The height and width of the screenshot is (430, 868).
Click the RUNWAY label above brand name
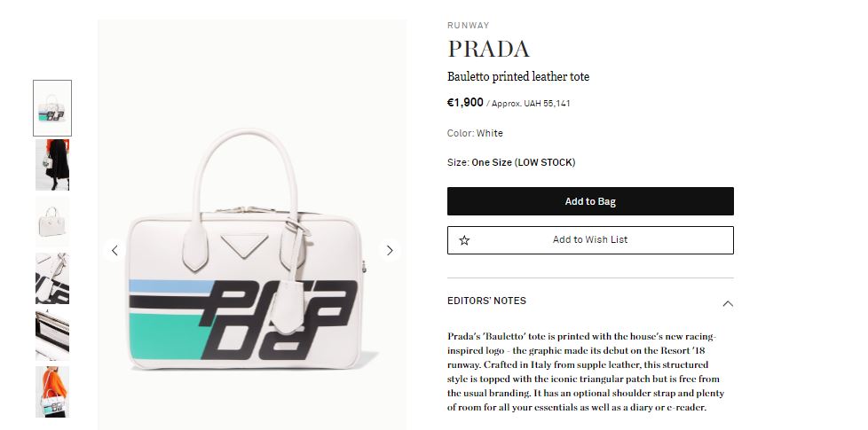[468, 26]
